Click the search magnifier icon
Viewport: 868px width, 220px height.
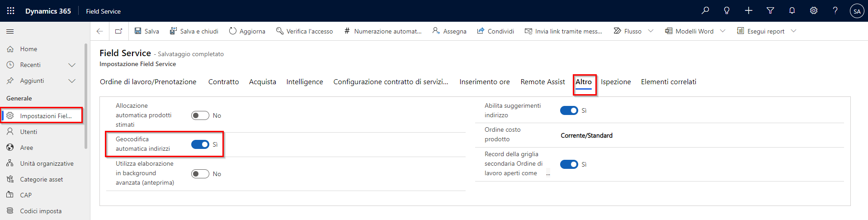coord(705,10)
